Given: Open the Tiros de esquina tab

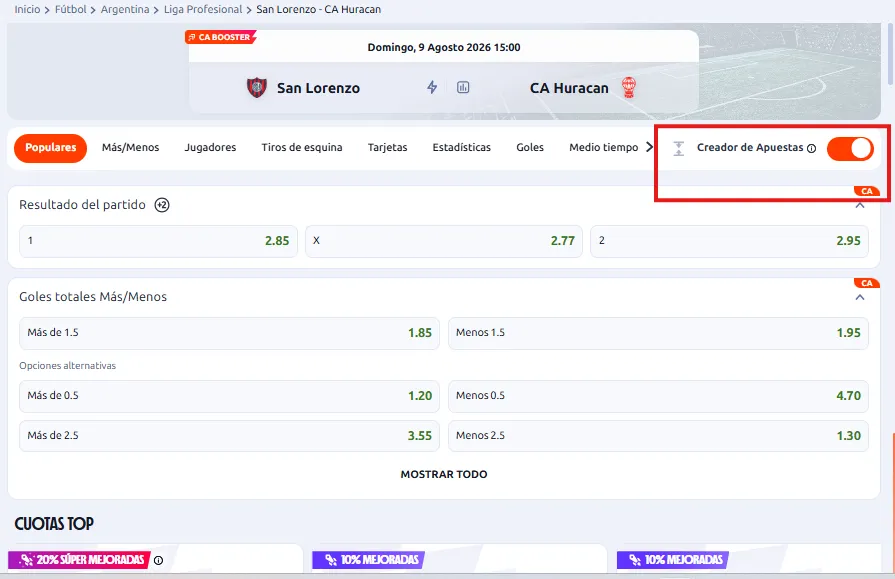Looking at the screenshot, I should point(302,147).
